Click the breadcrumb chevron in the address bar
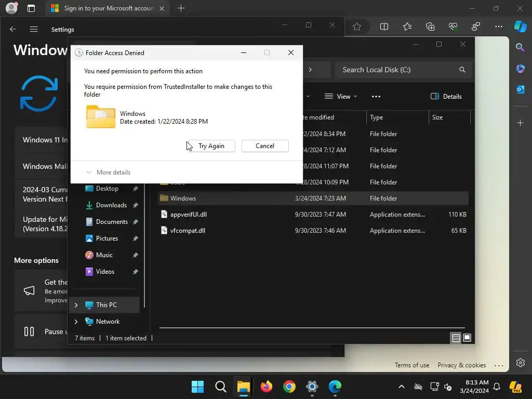 (x=310, y=70)
